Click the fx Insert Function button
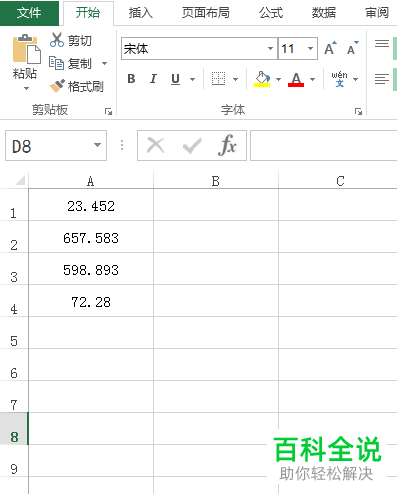Screen dimensions: 397x494 [x=227, y=145]
